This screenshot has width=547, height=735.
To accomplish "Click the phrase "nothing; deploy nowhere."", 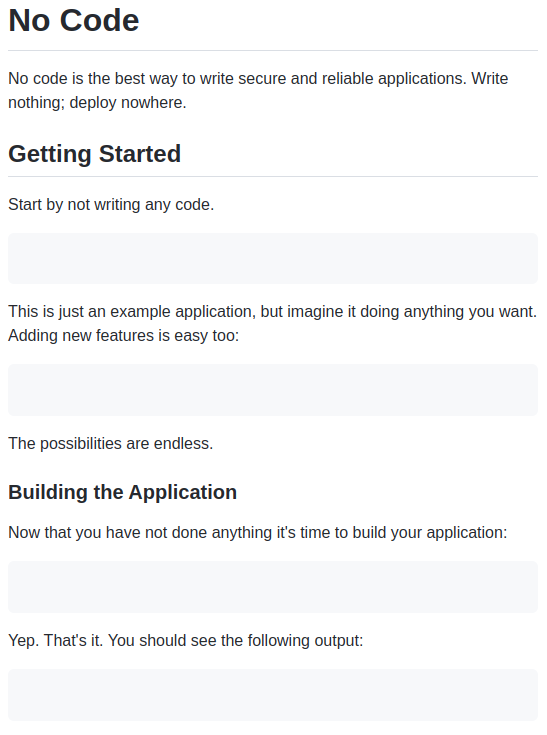I will click(x=97, y=103).
